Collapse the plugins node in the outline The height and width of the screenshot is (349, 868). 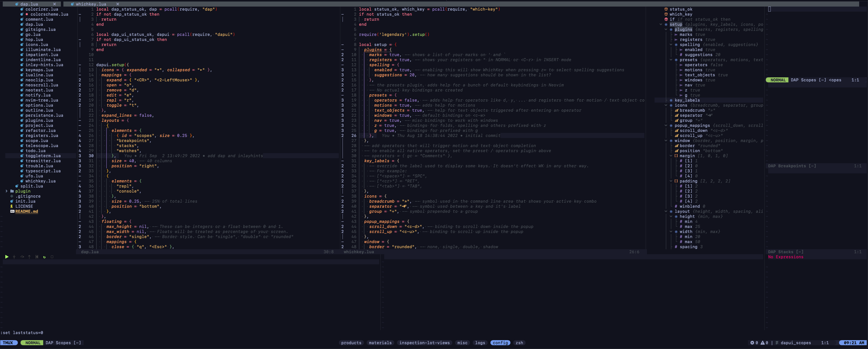click(x=666, y=29)
